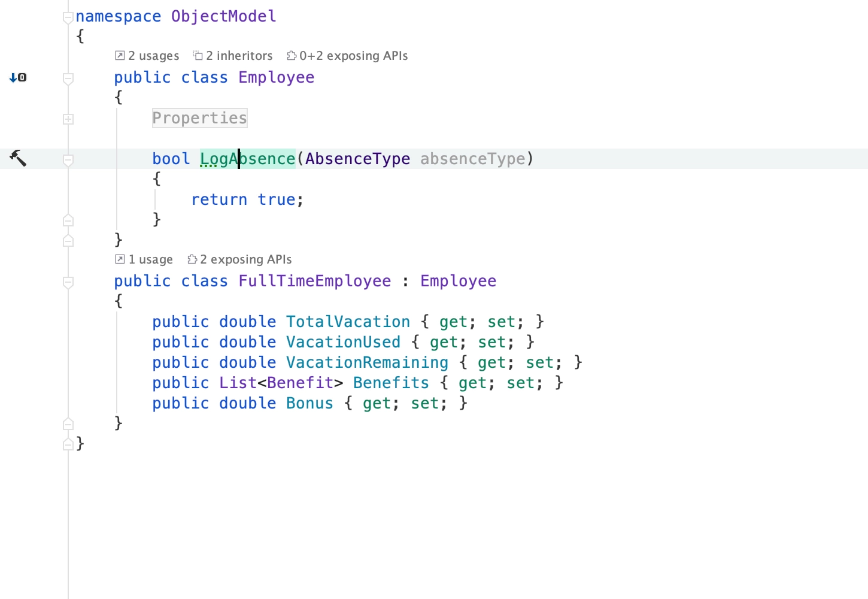Click the inheritors arrow gutter icon beside Employee
The image size is (868, 599).
click(x=18, y=77)
